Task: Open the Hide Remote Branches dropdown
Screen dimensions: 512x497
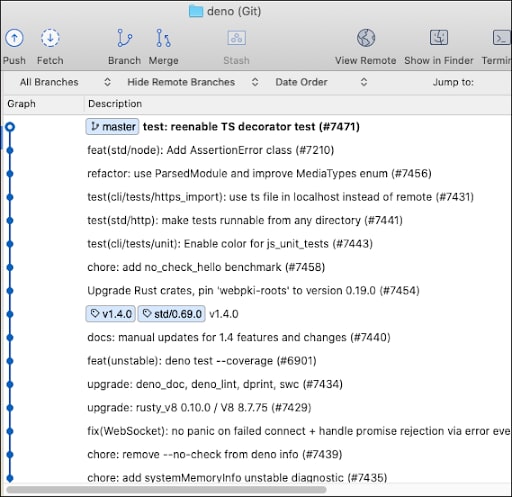Action: [193, 82]
